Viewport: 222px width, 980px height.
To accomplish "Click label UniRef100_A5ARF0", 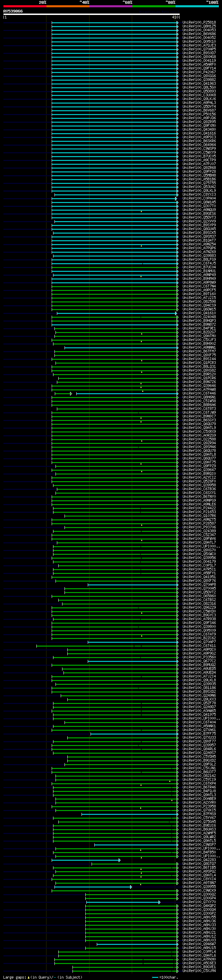I will coord(199,65).
